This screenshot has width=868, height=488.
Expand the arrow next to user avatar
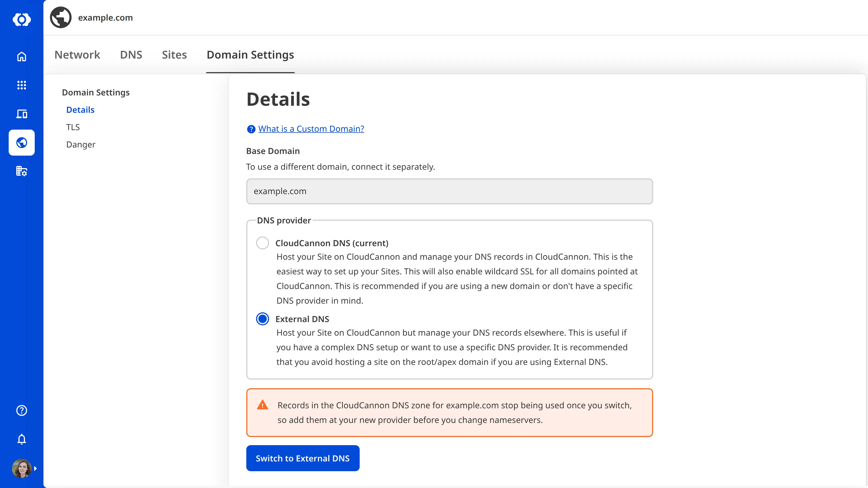[x=35, y=468]
